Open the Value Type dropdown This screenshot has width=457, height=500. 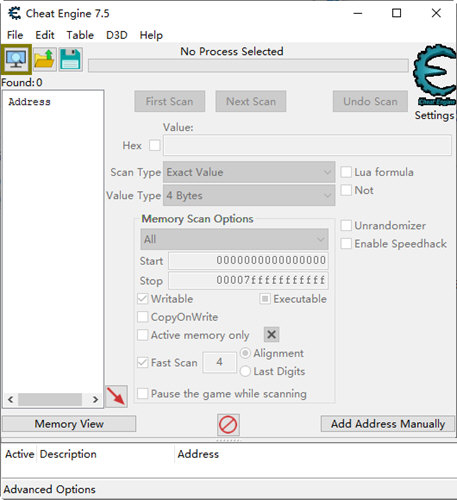click(249, 195)
